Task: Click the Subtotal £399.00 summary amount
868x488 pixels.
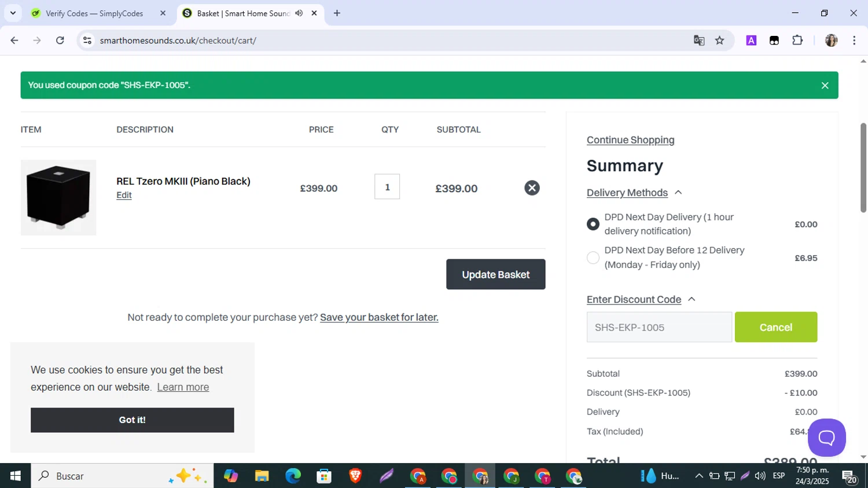Action: coord(801,374)
